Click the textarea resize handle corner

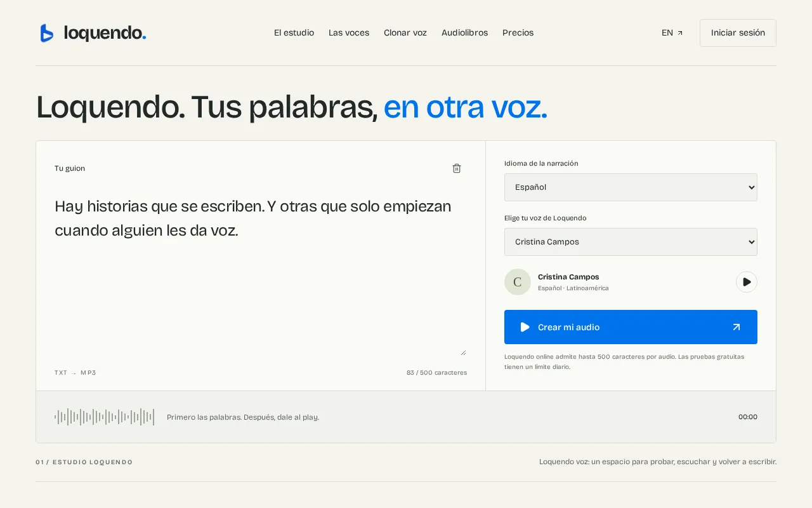[x=463, y=352]
